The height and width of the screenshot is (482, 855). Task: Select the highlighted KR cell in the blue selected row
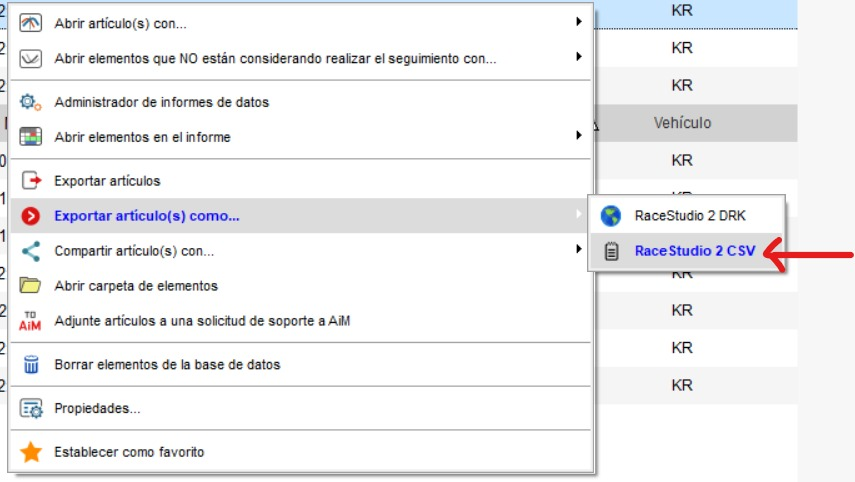(682, 10)
